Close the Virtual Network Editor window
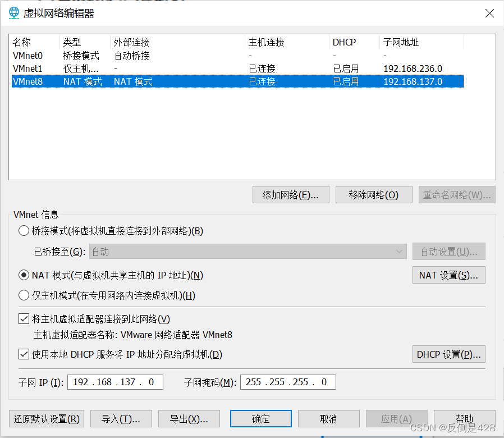The image size is (504, 438). tap(489, 13)
